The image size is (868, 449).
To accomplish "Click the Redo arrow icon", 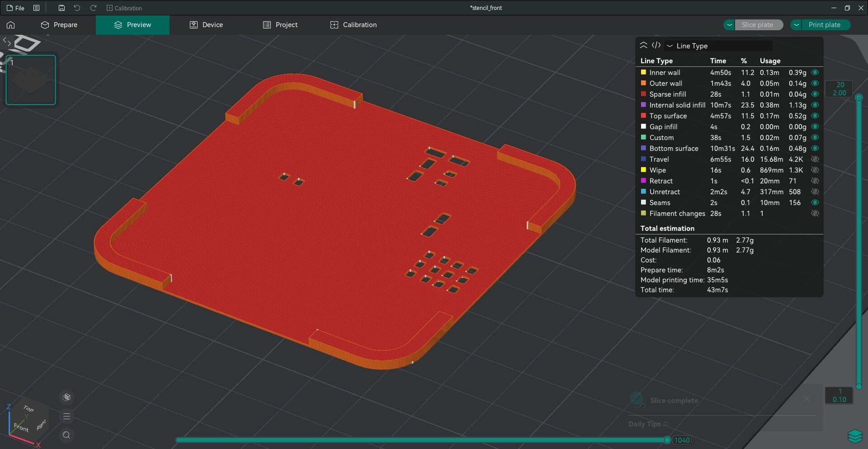I will tap(93, 8).
